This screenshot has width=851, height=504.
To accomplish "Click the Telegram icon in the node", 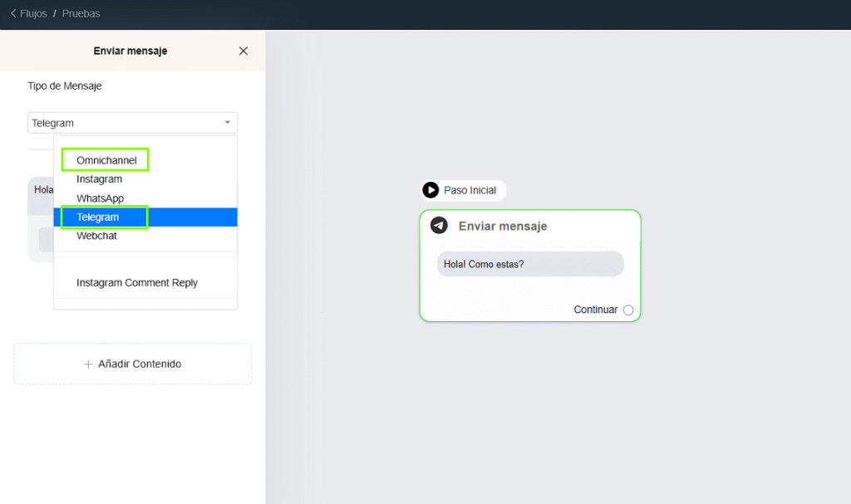I will click(x=439, y=226).
